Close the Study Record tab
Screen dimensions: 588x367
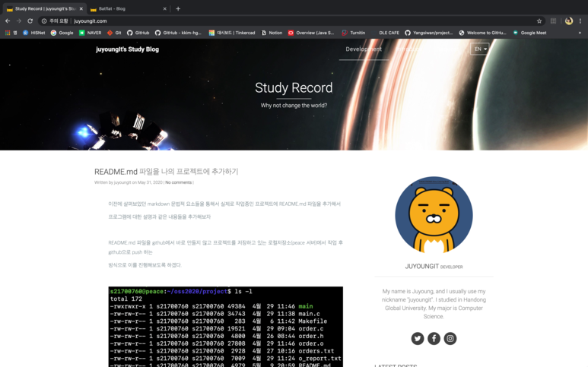pos(81,8)
